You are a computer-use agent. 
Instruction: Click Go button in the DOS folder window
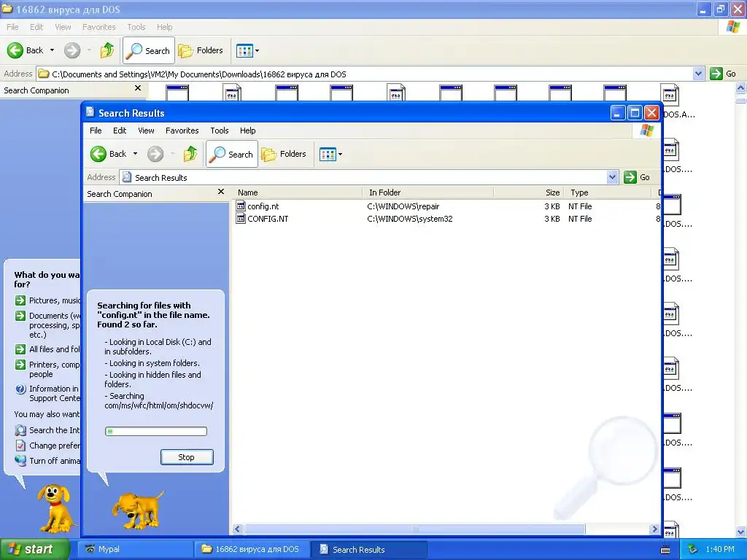[x=723, y=74]
